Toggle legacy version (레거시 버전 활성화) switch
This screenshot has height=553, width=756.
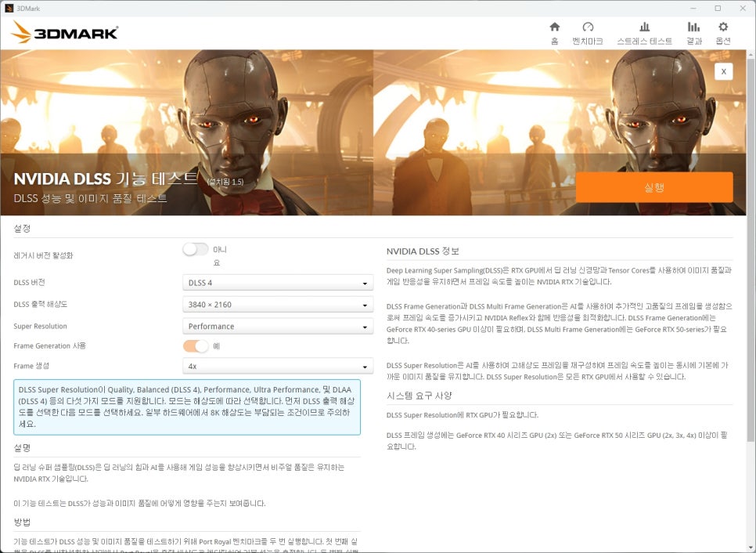(196, 250)
